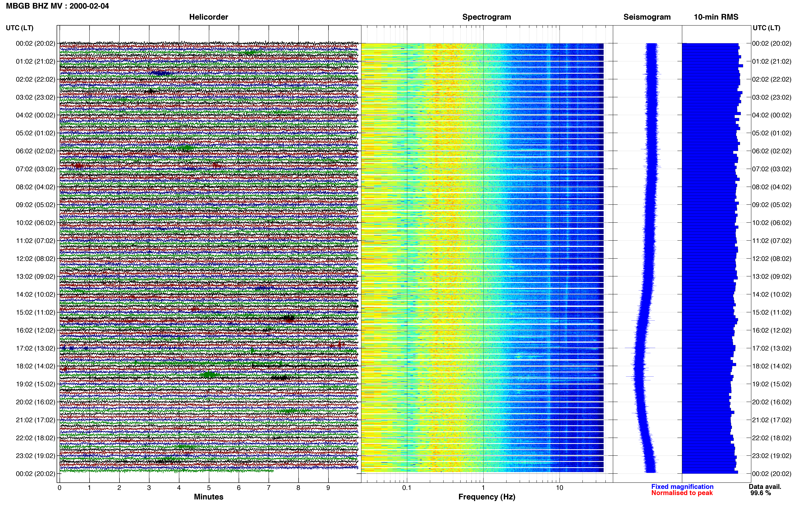Click left time label '11:02 (07:02)'
Screen dimensions: 812x508
pos(36,240)
